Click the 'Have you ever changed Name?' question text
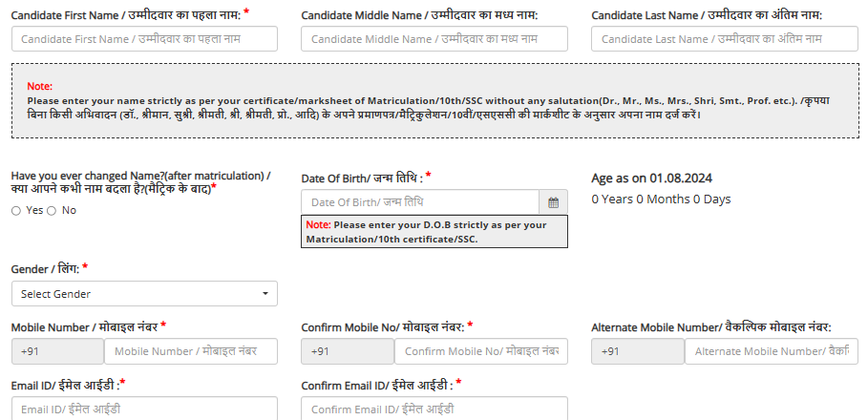868x420 pixels. 141,182
